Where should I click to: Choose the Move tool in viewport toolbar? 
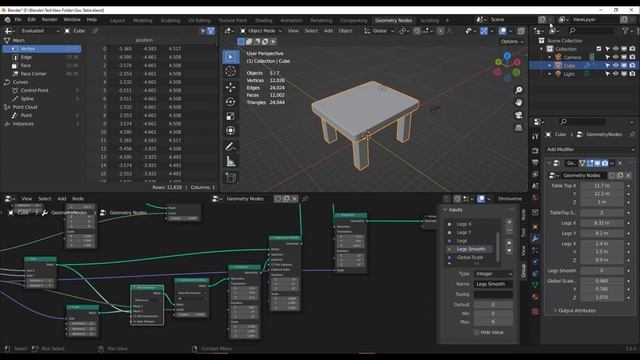pyautogui.click(x=231, y=87)
